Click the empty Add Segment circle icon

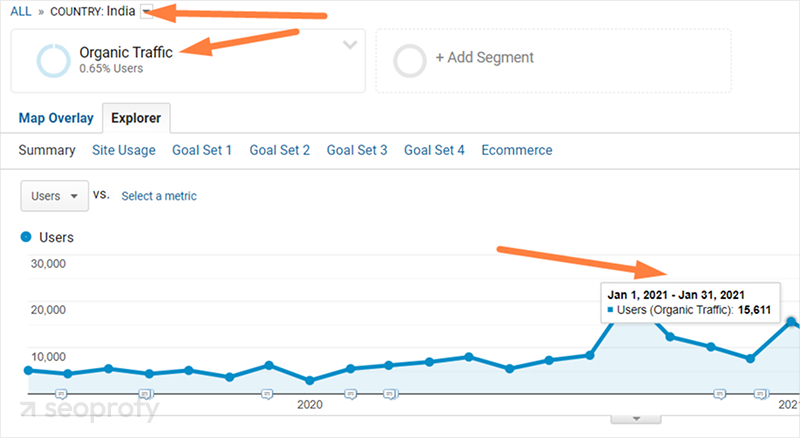pyautogui.click(x=410, y=60)
